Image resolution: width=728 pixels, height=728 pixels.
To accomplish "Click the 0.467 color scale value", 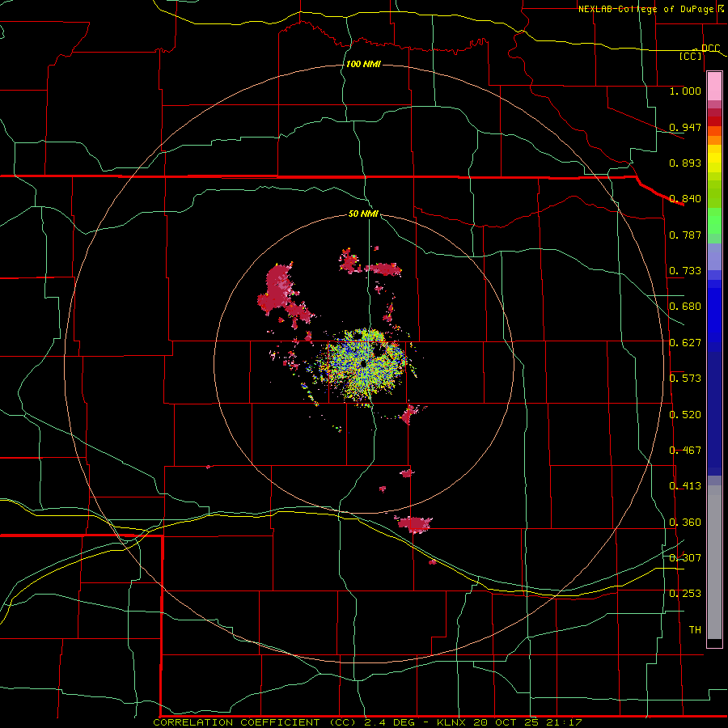I will pos(685,451).
